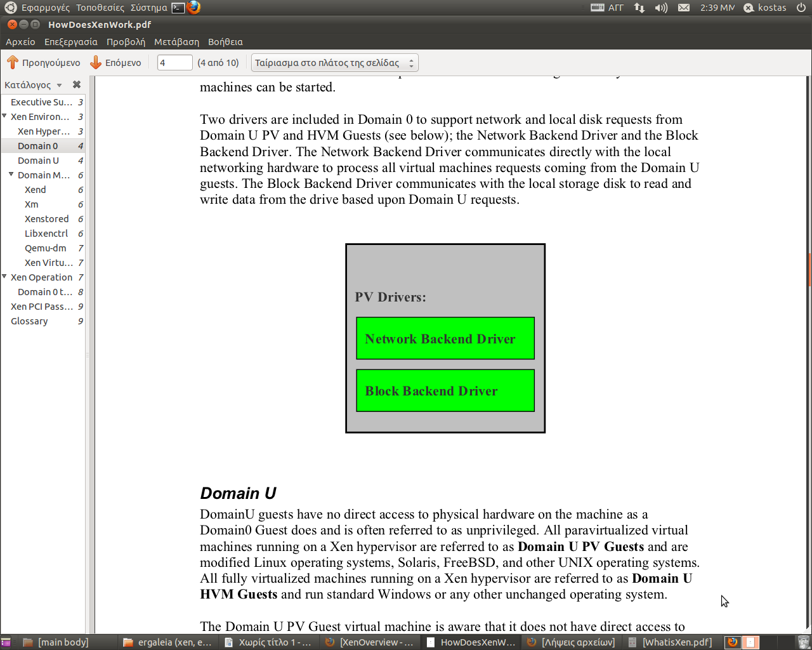This screenshot has height=650, width=812.
Task: Open the Προβολή menu
Action: click(x=126, y=42)
